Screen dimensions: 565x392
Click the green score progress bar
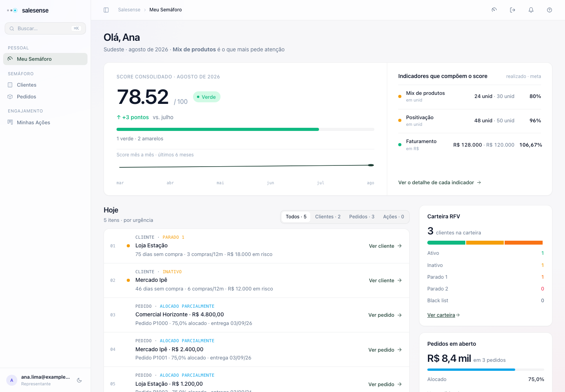tap(245, 129)
